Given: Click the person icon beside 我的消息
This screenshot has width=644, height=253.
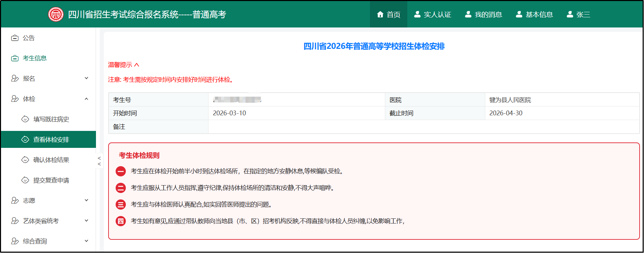Looking at the screenshot, I should pos(468,14).
